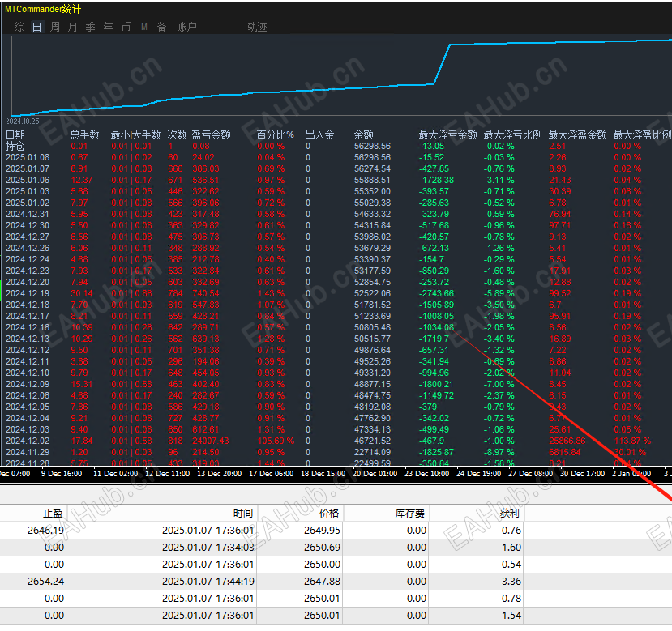Click the profit value -3.36
Screen dimensions: 672x631
510,582
